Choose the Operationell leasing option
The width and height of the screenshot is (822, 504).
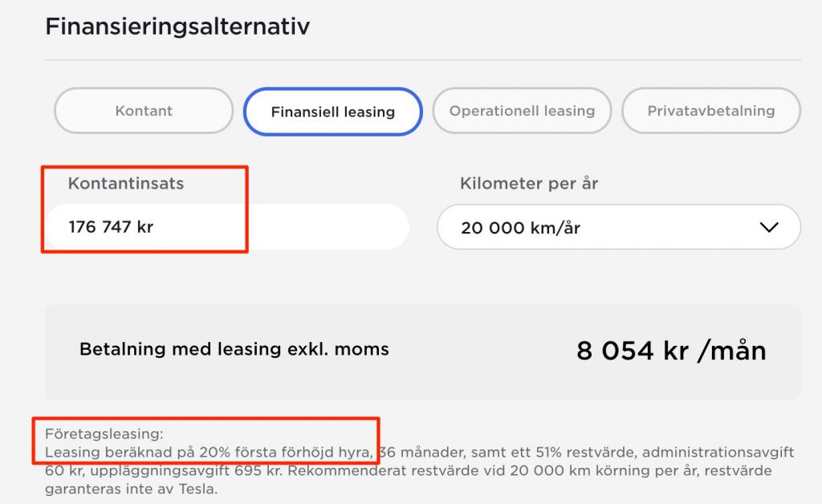tap(522, 111)
